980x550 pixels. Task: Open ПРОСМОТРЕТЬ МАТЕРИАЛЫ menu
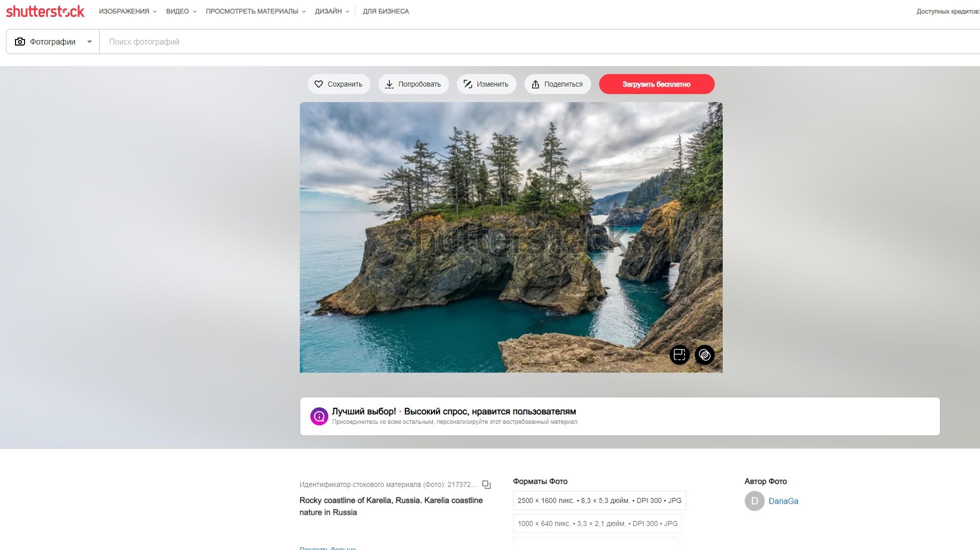tap(255, 11)
